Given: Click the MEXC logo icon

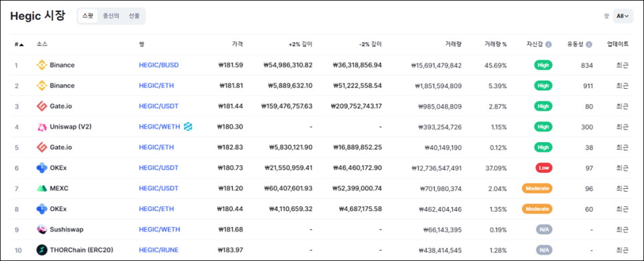Looking at the screenshot, I should (x=42, y=188).
